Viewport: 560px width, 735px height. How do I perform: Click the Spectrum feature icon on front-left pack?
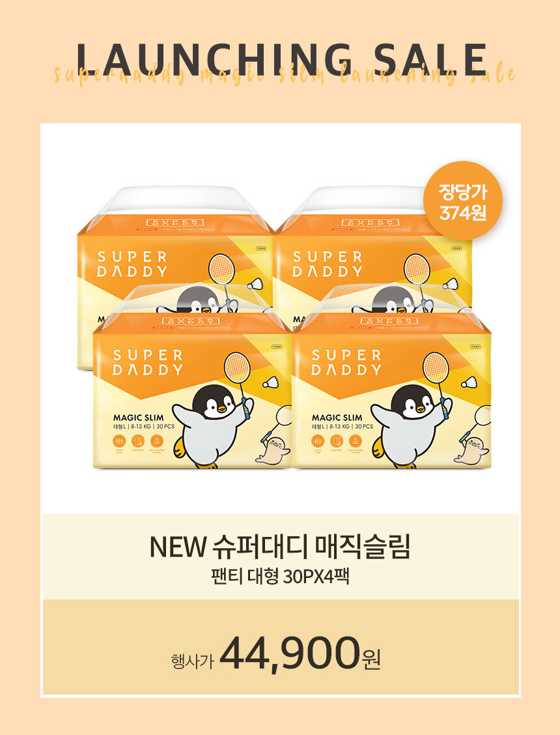tap(138, 441)
